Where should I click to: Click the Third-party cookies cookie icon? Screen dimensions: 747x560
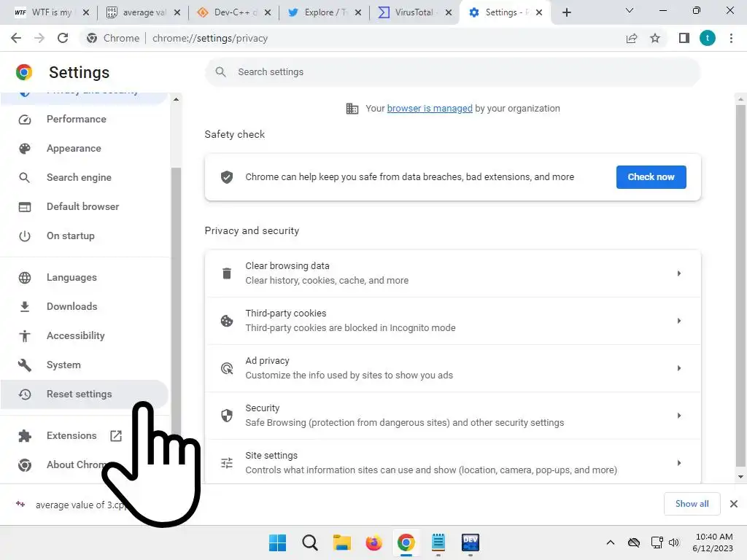point(227,321)
